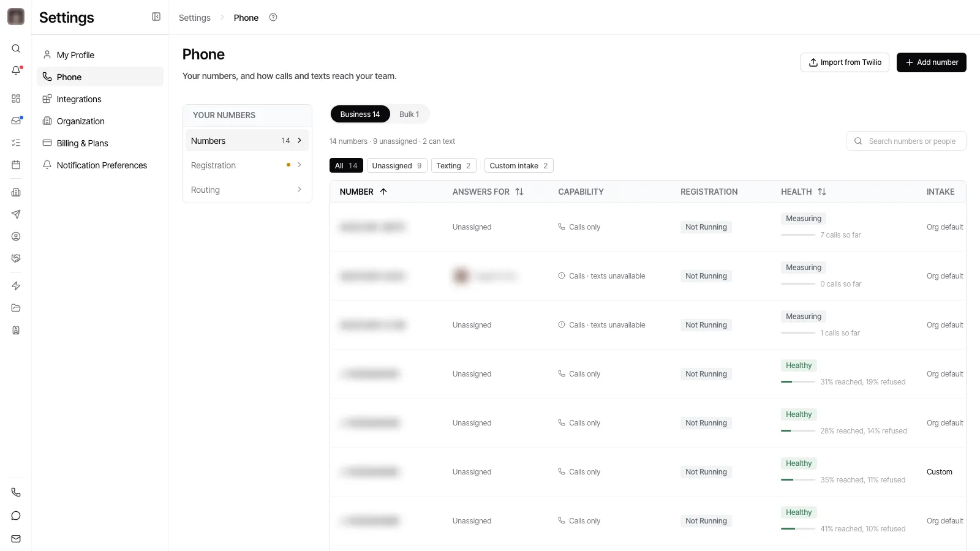Open the dashboard grid icon

click(x=16, y=99)
